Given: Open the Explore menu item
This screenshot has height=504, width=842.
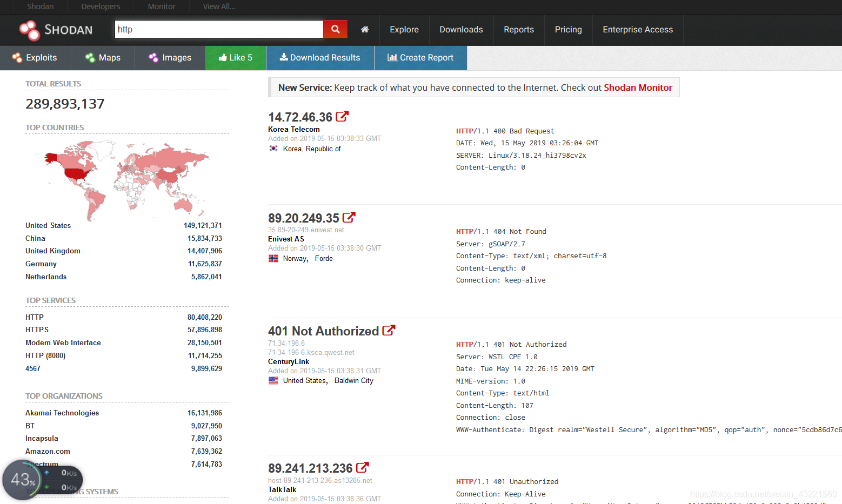Looking at the screenshot, I should coord(404,30).
